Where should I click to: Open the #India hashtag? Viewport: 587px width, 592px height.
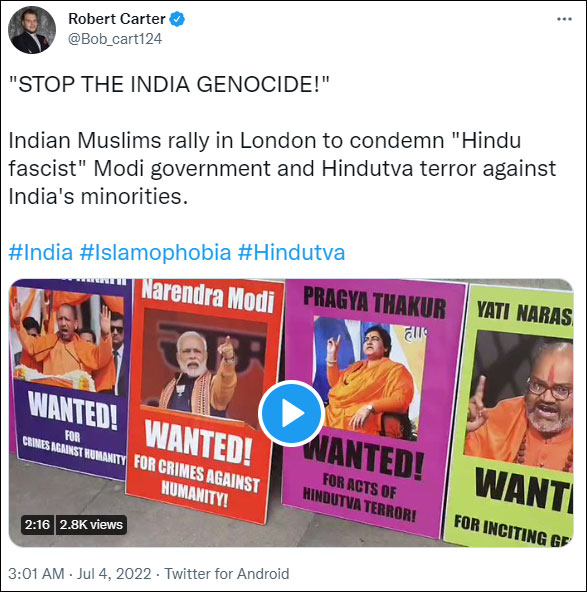click(41, 252)
